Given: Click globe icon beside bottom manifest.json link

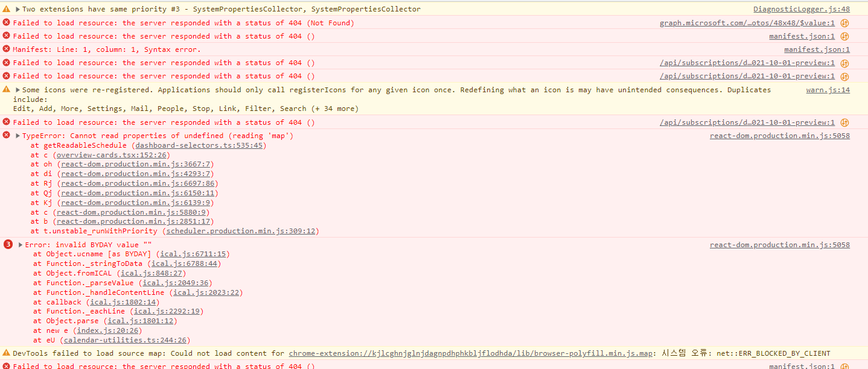Looking at the screenshot, I should 844,366.
